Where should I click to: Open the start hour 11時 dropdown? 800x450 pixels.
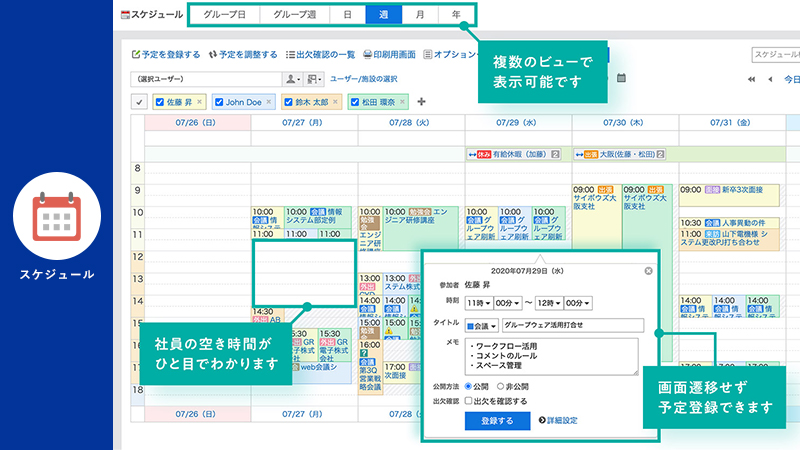[x=479, y=302]
